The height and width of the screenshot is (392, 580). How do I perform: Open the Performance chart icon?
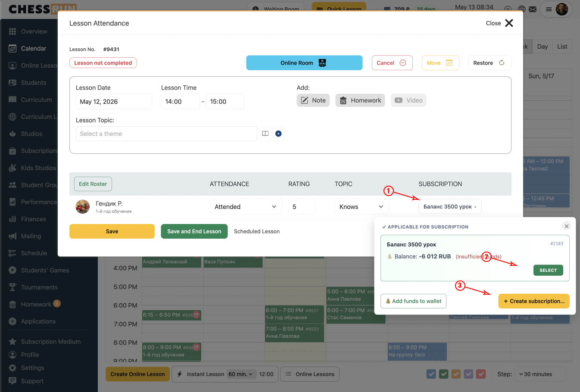coord(12,202)
